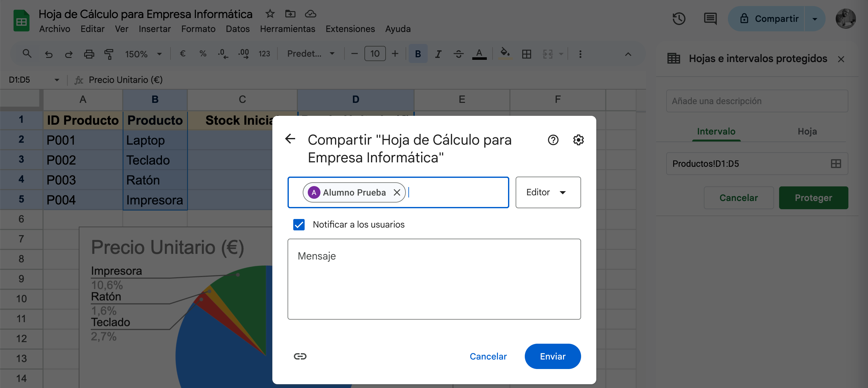The height and width of the screenshot is (388, 868).
Task: Open the cell reference name box dropdown
Action: (57, 80)
